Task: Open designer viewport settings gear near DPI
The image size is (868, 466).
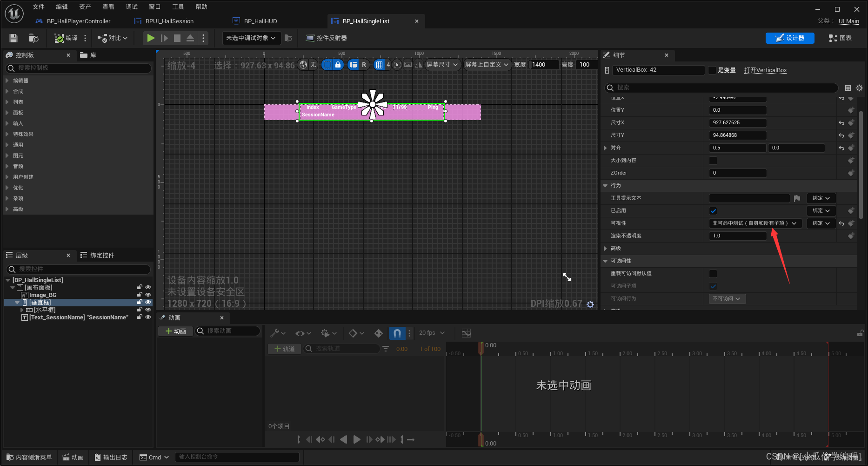Action: tap(590, 304)
